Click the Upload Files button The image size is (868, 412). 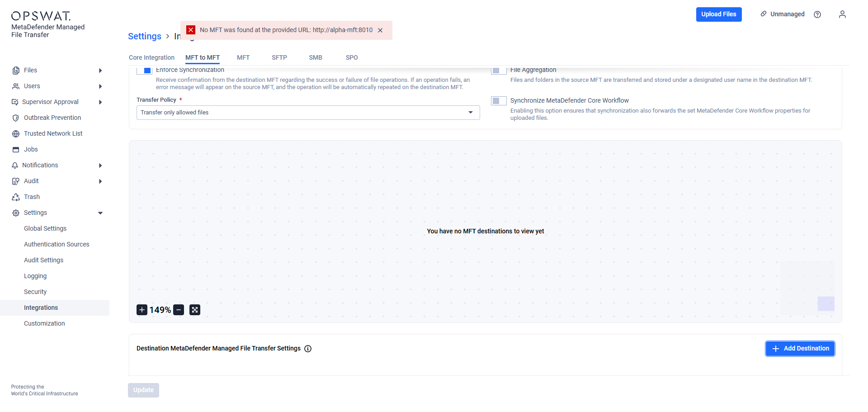pos(719,14)
